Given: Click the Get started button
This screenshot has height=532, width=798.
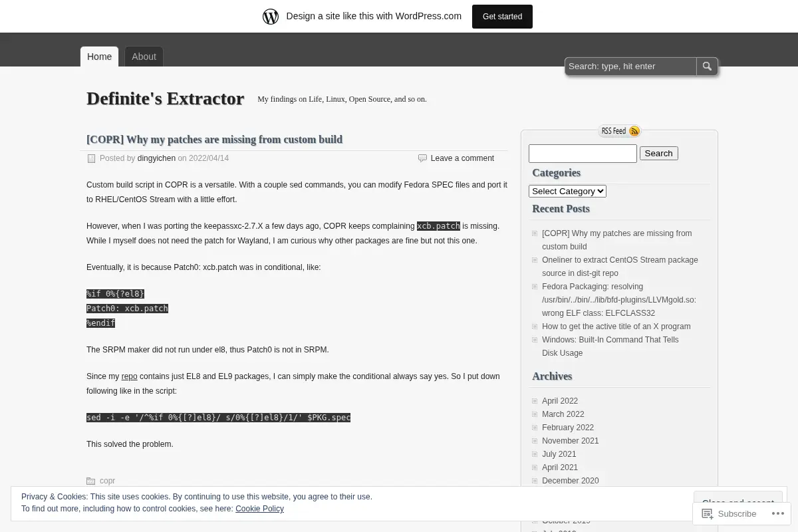Looking at the screenshot, I should (x=502, y=17).
